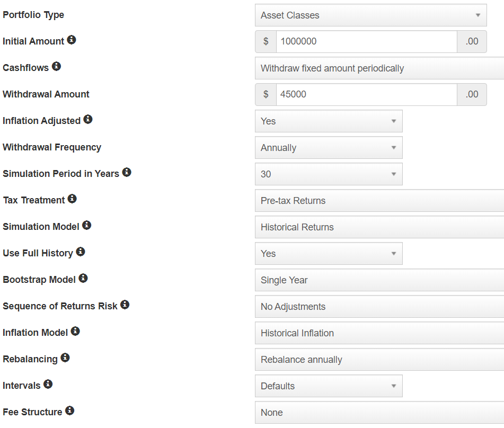Open the Portfolio Type dropdown
Image resolution: width=504 pixels, height=428 pixels.
point(370,15)
